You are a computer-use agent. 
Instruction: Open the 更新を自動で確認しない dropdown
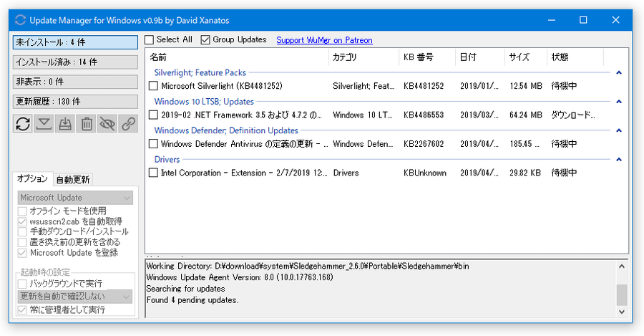click(75, 296)
